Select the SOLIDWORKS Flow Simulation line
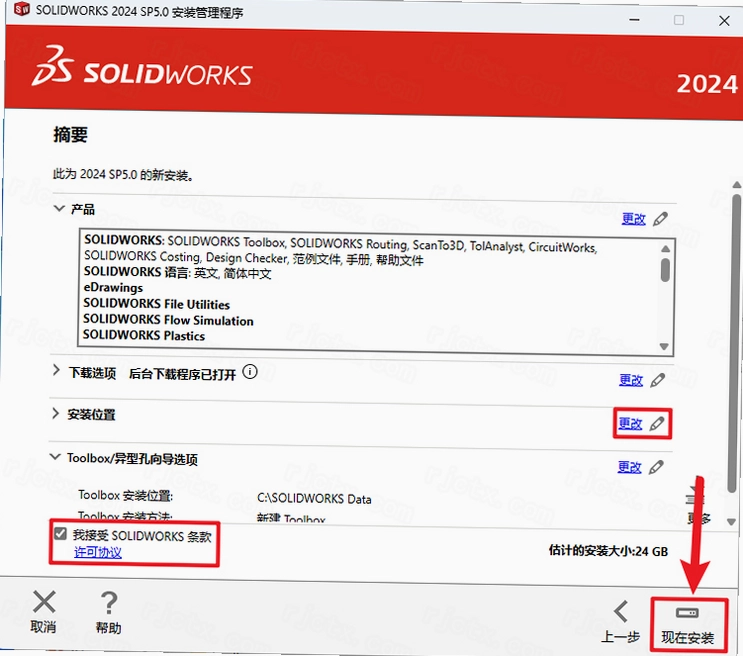The image size is (743, 656). click(168, 320)
